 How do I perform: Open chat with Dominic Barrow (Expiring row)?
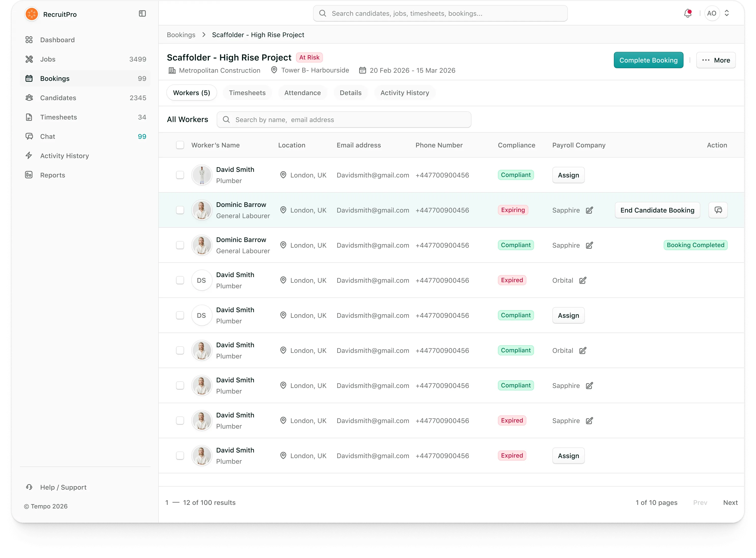click(718, 210)
